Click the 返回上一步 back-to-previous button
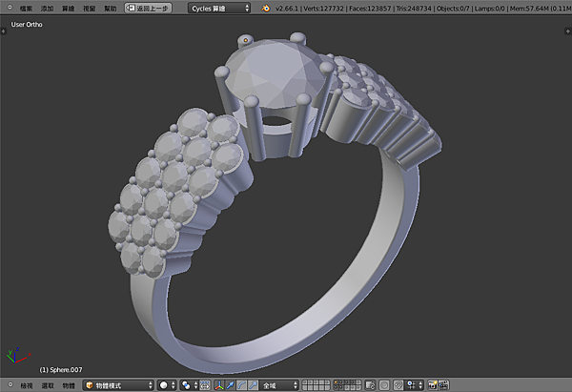Viewport: 572px width, 392px height. coord(148,8)
